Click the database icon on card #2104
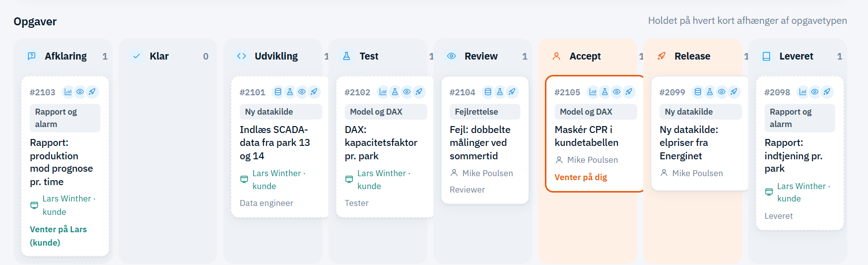Image resolution: width=868 pixels, height=265 pixels. click(x=488, y=92)
